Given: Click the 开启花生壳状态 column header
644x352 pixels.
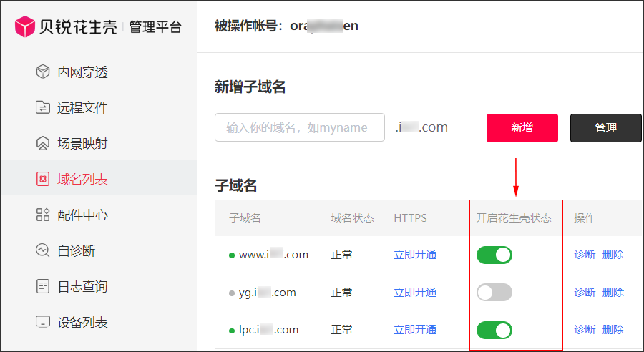Looking at the screenshot, I should pos(513,217).
